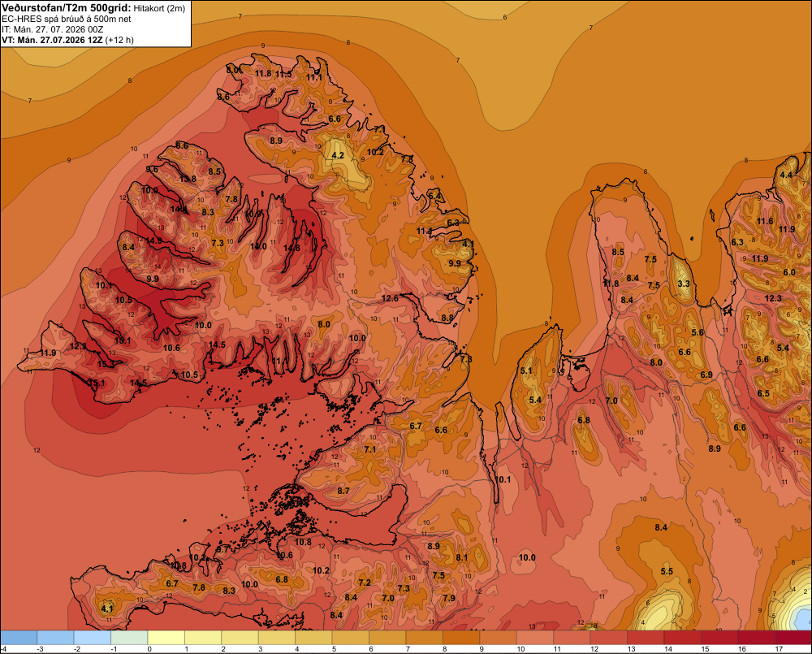Click the valid time 'VT: Mán. 27.07.2026 12Z' line
Screen dimensions: 812x654
[52, 40]
